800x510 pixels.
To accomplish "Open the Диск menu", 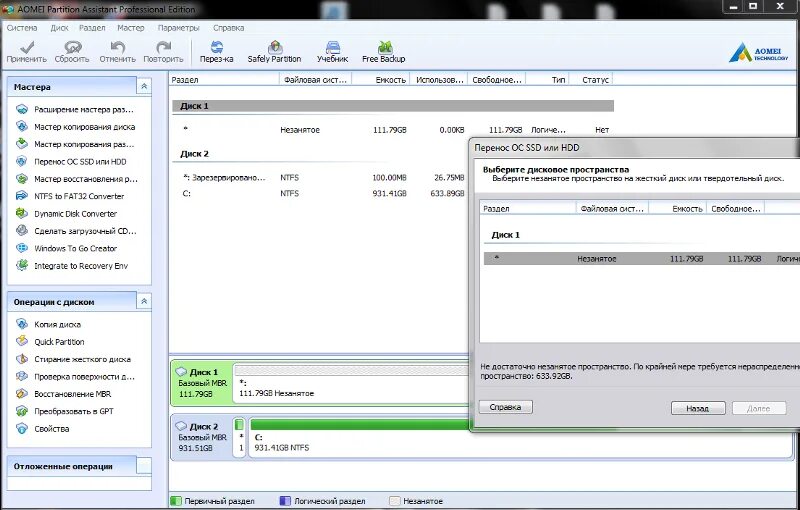I will click(59, 28).
